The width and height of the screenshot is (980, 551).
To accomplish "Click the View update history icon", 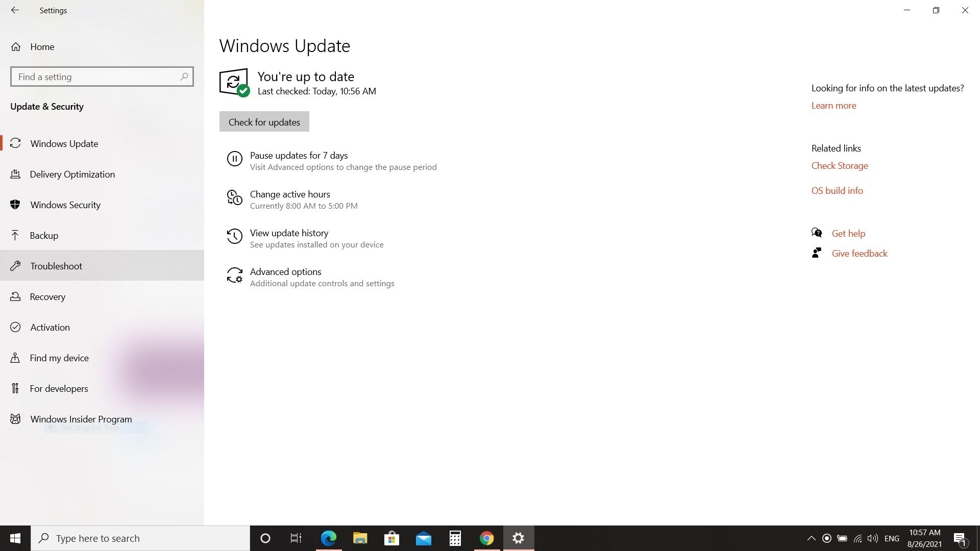I will pyautogui.click(x=234, y=236).
